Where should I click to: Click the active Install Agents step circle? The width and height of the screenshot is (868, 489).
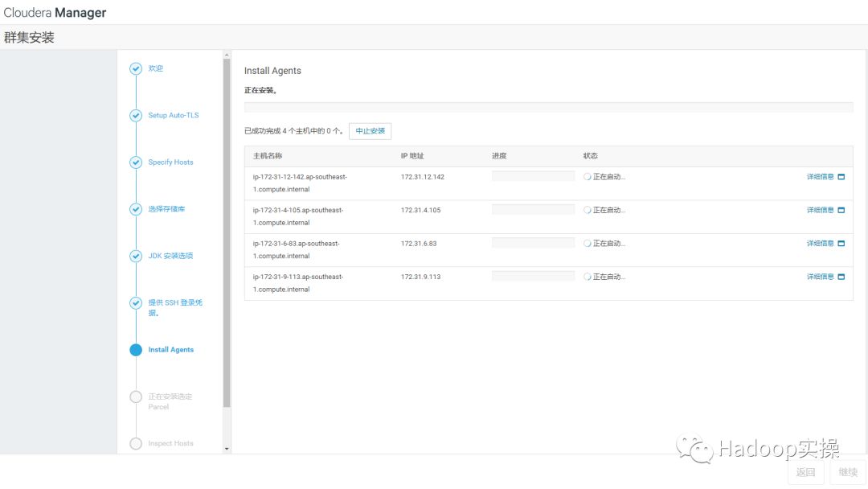tap(136, 350)
